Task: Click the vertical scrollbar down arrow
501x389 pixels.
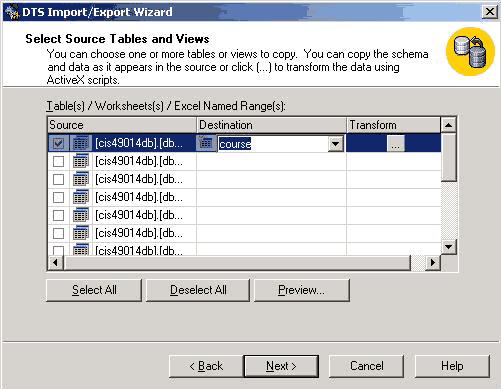Action: click(448, 247)
